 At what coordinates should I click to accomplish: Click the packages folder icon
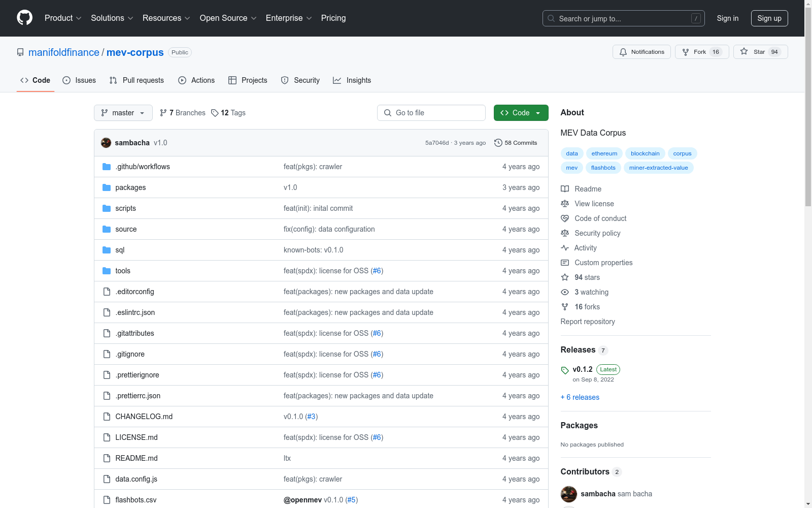point(107,187)
